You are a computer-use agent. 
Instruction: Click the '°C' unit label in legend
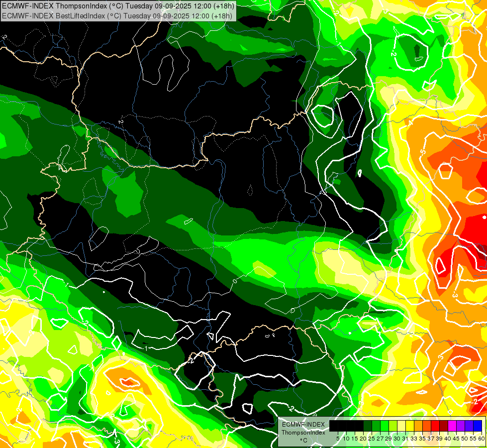[x=303, y=441]
